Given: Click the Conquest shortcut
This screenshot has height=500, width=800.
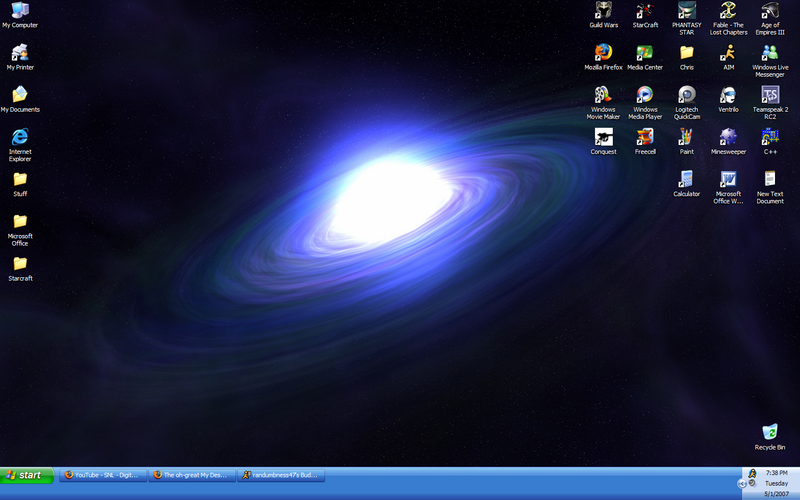Looking at the screenshot, I should click(x=604, y=141).
